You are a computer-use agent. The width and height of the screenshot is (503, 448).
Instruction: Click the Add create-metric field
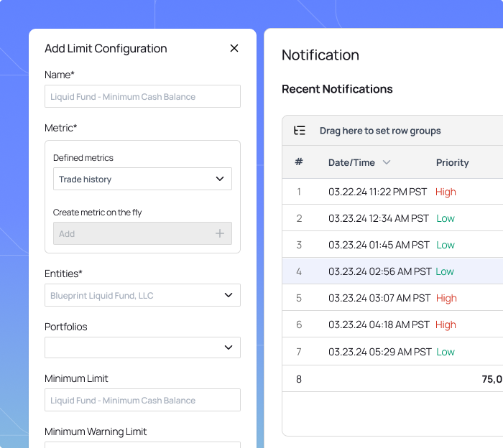click(142, 233)
